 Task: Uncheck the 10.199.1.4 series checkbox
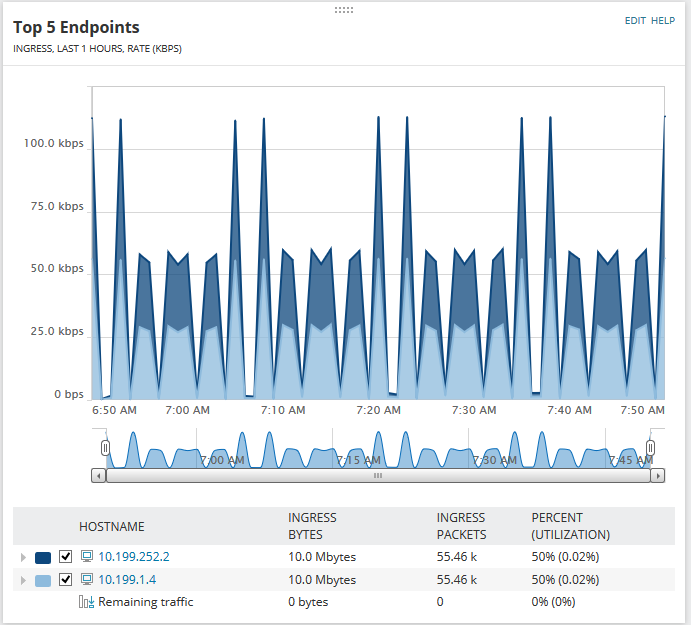click(65, 580)
